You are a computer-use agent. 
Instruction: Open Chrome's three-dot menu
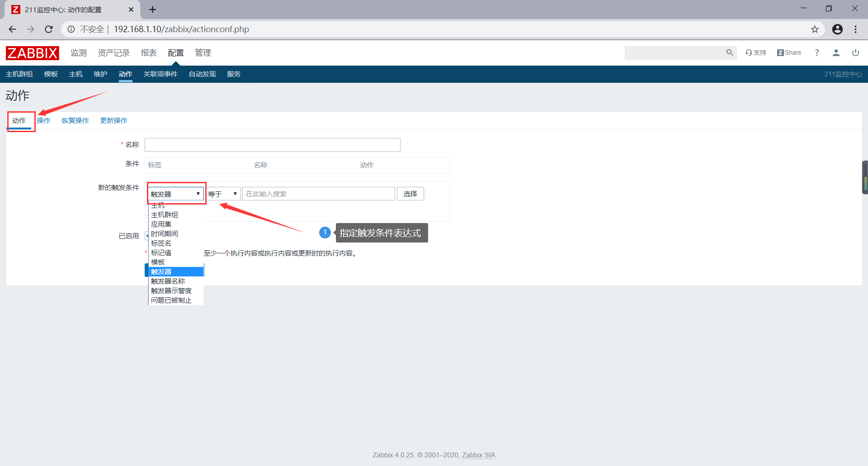(x=855, y=29)
